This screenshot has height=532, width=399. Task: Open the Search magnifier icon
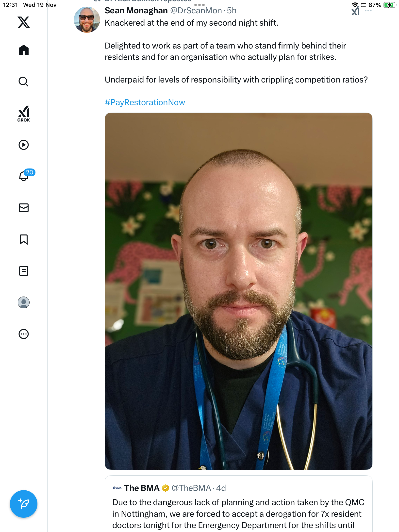coord(24,82)
